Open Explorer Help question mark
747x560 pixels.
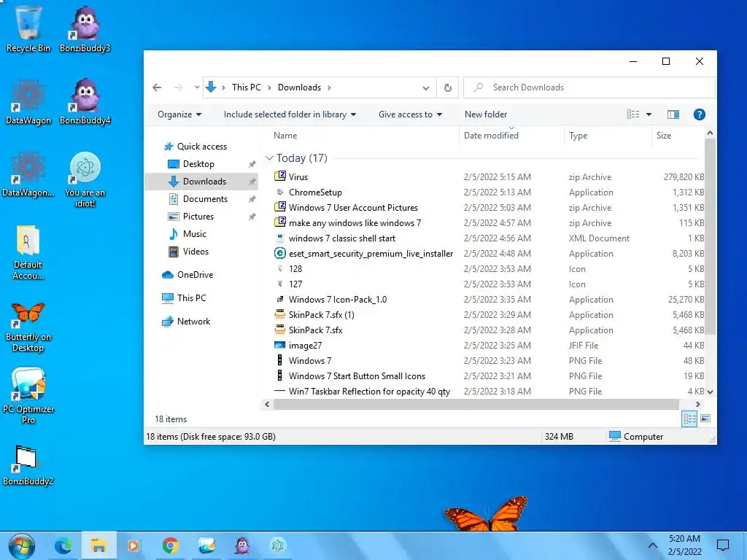click(699, 114)
